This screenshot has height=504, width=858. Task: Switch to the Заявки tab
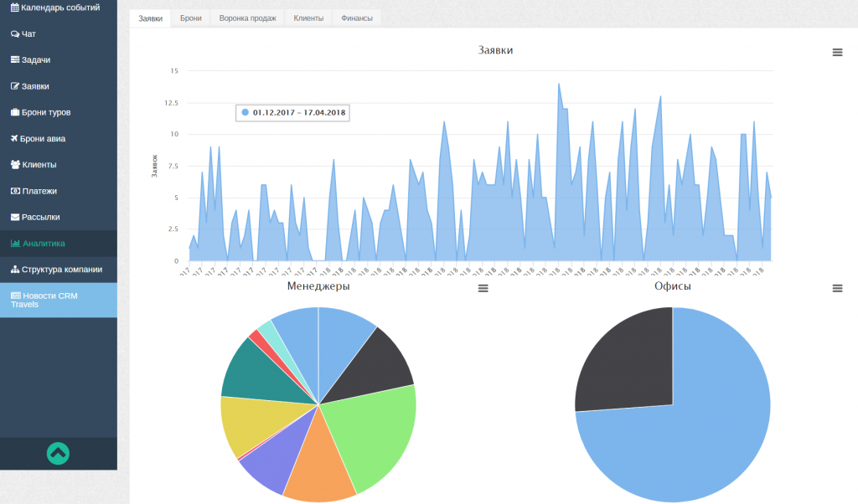(x=151, y=18)
